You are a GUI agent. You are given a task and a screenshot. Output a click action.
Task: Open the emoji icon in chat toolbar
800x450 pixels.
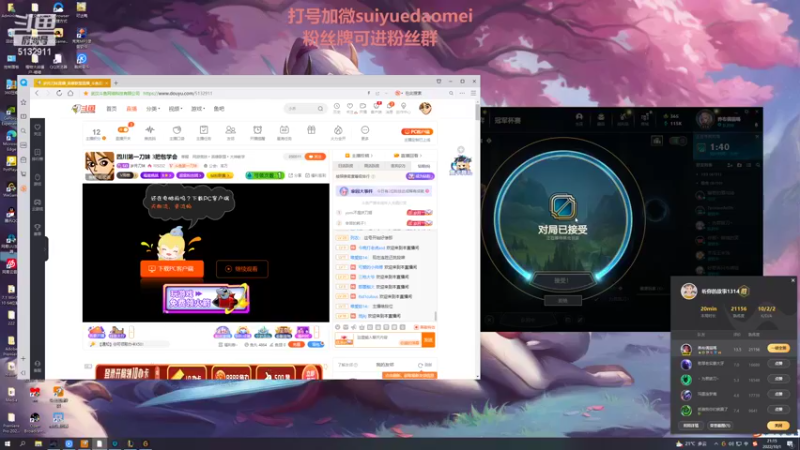[x=337, y=327]
